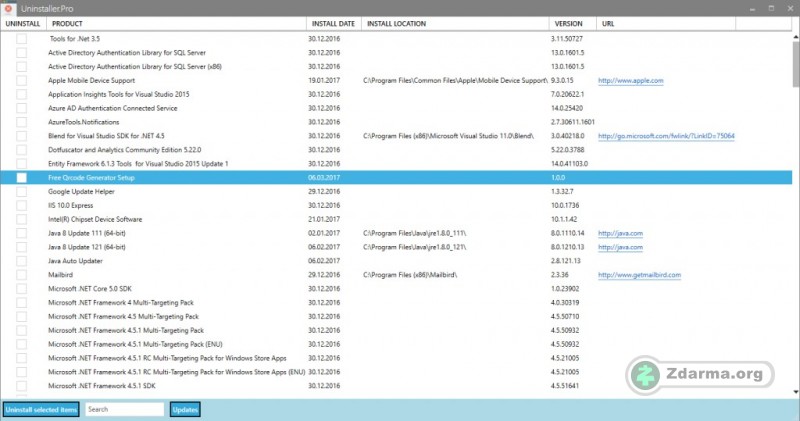Click install date 19.01.2017 of Apple Mobile Device Support
Image resolution: width=800 pixels, height=421 pixels.
324,81
